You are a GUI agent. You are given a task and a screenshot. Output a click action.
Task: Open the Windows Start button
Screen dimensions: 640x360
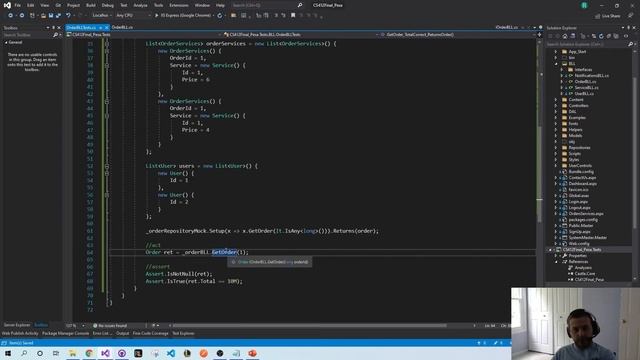click(8, 353)
